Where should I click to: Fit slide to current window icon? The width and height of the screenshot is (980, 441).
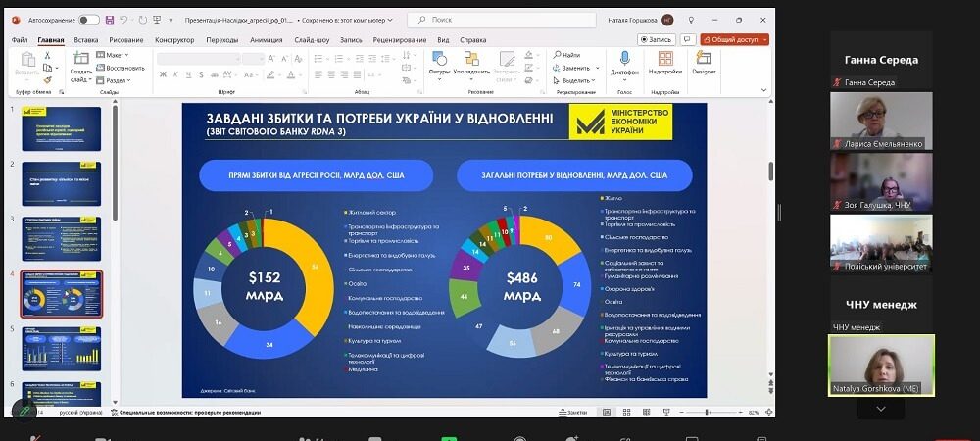point(768,413)
